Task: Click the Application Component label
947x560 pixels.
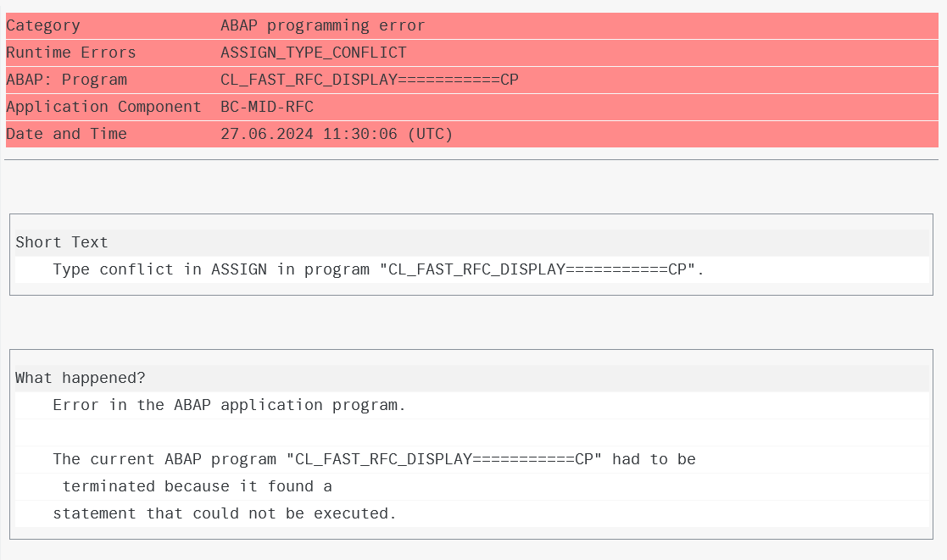Action: 103,107
